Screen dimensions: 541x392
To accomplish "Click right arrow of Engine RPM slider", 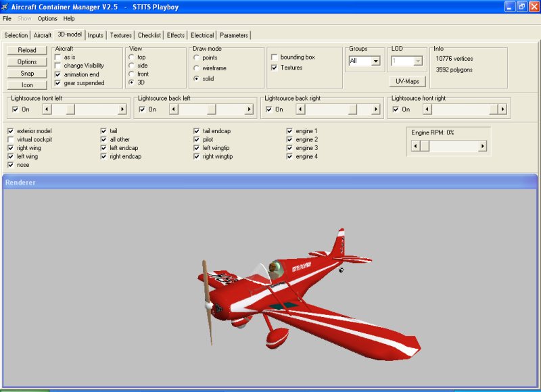I will (482, 145).
